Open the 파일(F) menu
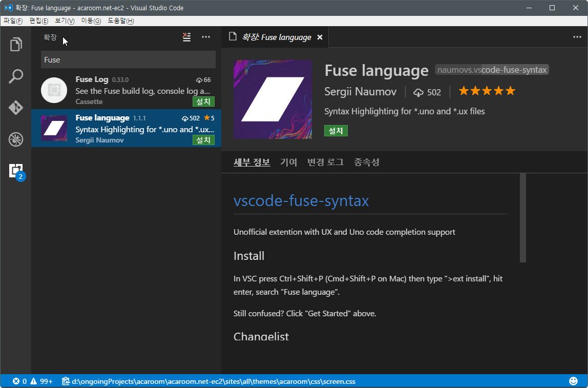588x388 pixels. [13, 21]
